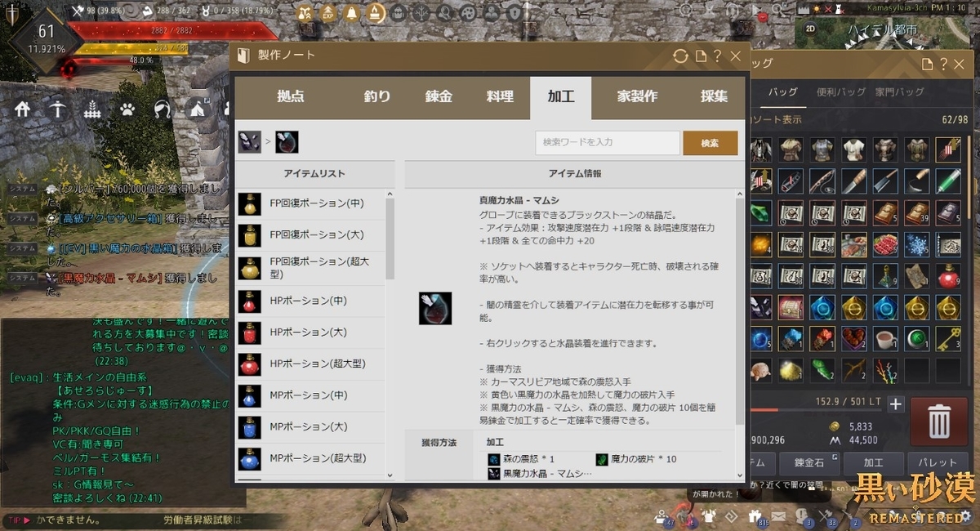Click 魔力の破片 * 10 ingredient
This screenshot has height=531, width=980.
636,459
